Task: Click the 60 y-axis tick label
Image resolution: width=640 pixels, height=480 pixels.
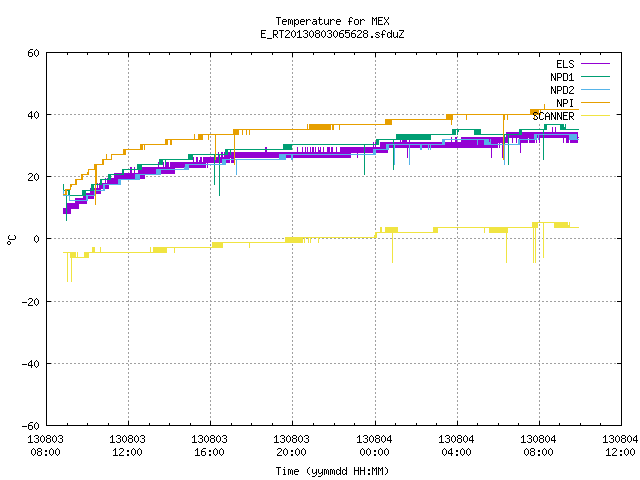Action: tap(33, 53)
